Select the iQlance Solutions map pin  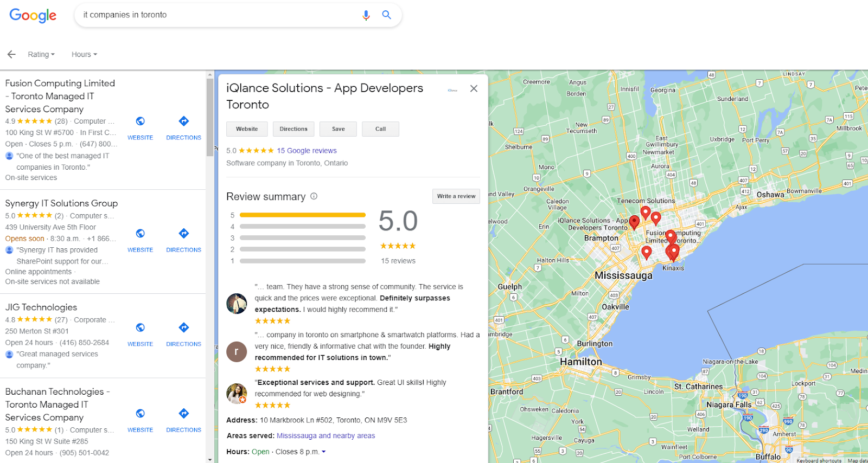[x=634, y=222]
